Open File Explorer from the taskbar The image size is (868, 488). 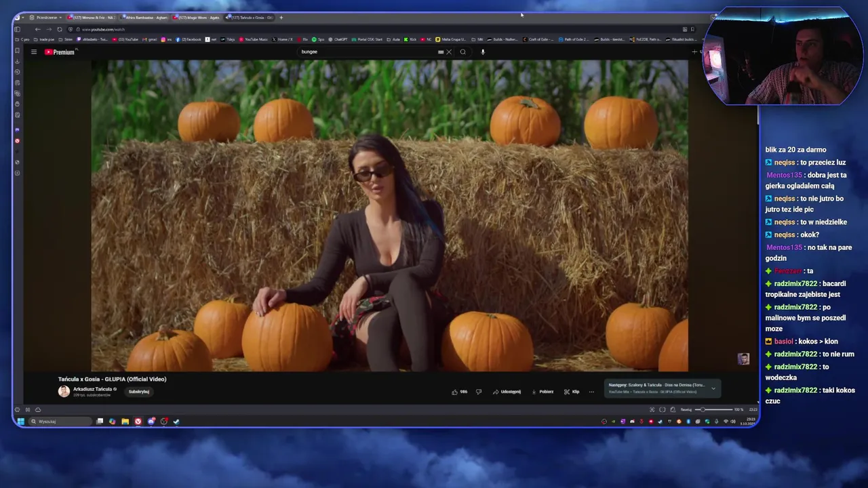click(x=125, y=422)
